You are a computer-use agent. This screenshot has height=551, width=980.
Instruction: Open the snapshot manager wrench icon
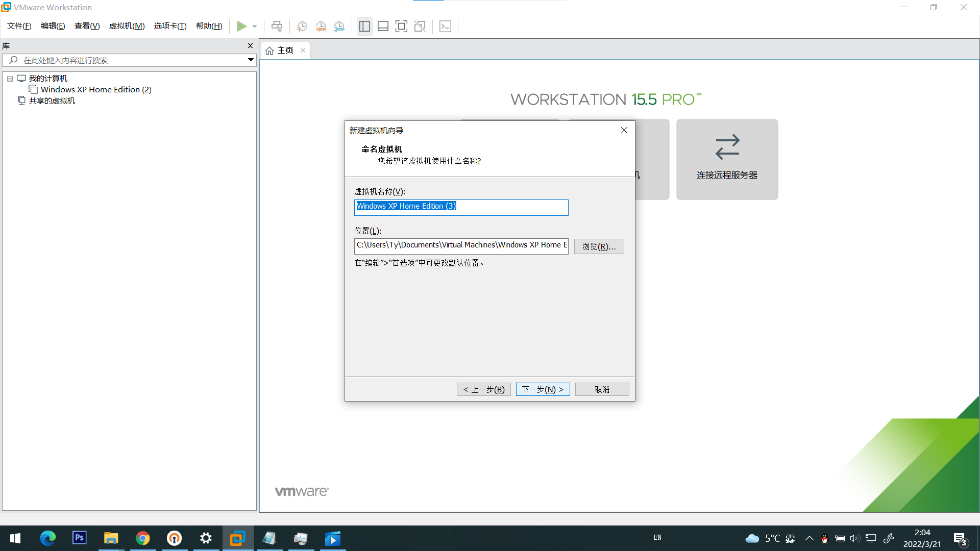(x=339, y=26)
